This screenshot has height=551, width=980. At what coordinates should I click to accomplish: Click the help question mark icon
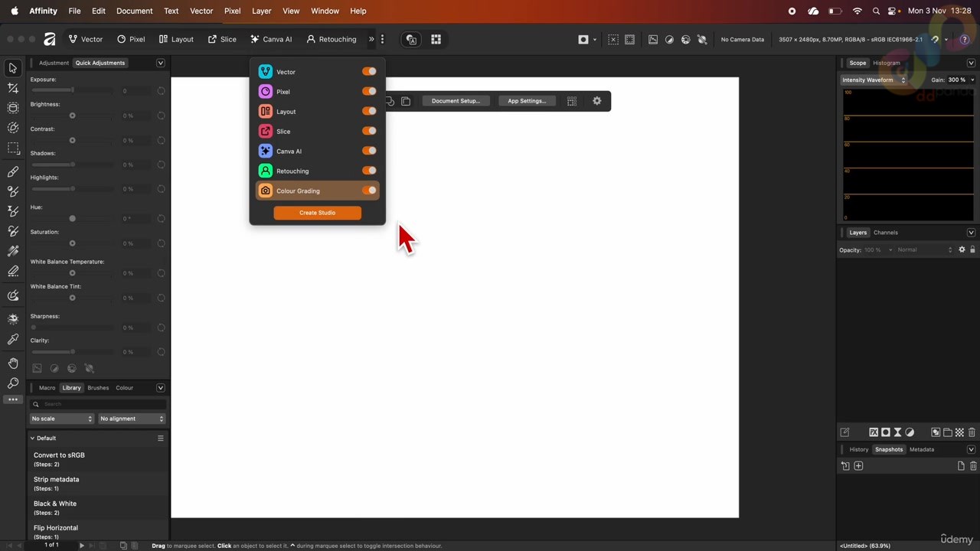pyautogui.click(x=965, y=39)
